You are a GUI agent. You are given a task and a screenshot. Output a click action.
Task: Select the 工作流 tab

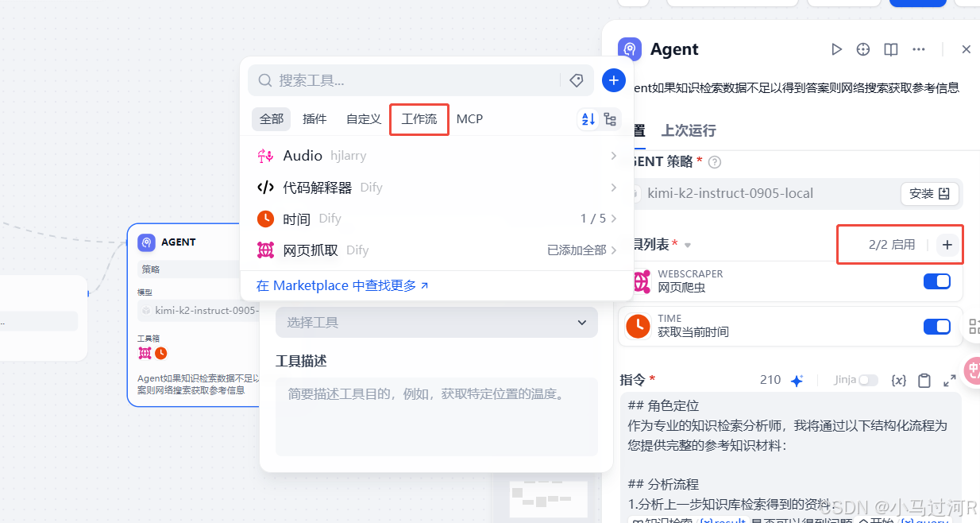coord(419,119)
